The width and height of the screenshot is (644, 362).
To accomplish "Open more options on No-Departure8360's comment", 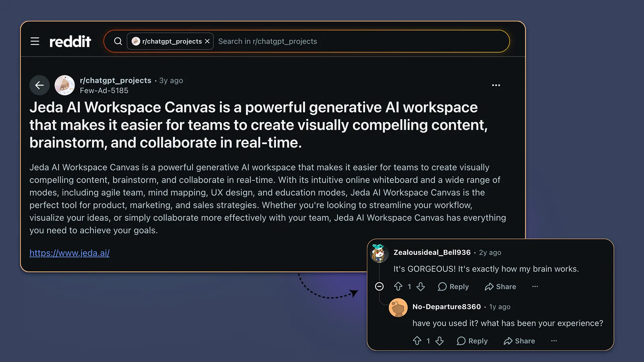I will (554, 341).
